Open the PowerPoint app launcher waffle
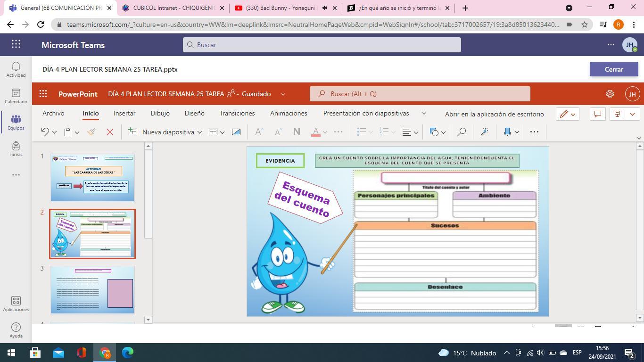This screenshot has height=362, width=644. pos(43,94)
